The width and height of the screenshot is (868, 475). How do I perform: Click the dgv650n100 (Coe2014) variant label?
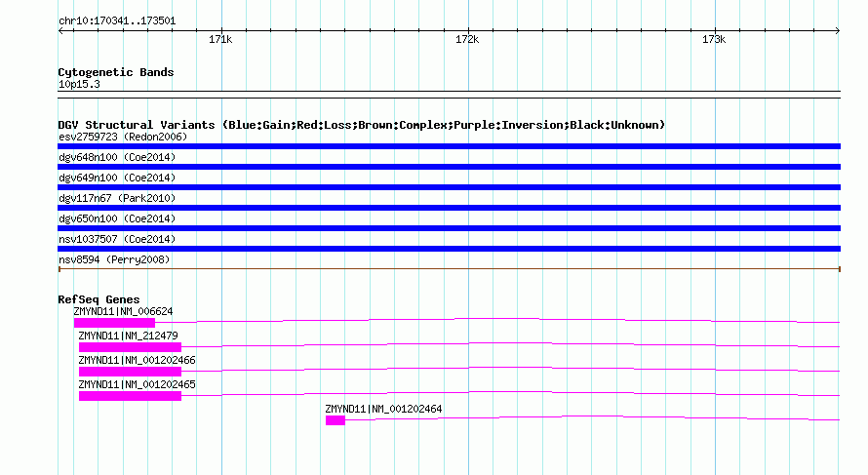(117, 218)
